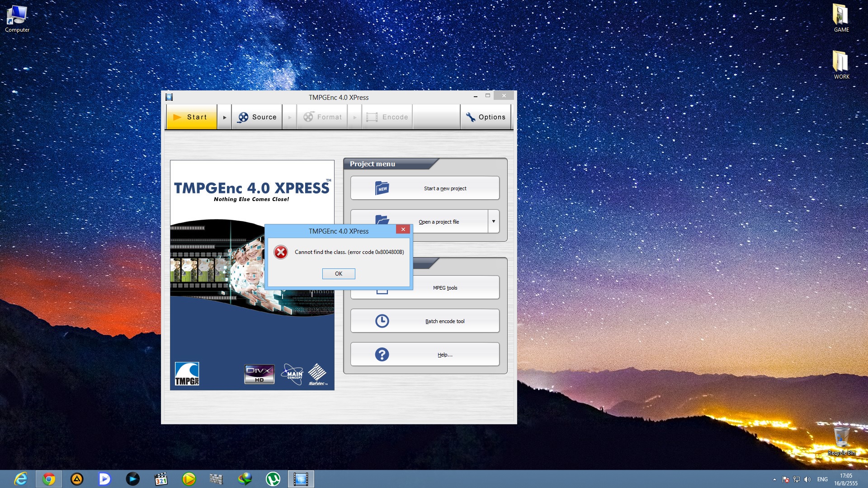Show hidden tray icons with the arrow
868x488 pixels.
click(x=774, y=479)
